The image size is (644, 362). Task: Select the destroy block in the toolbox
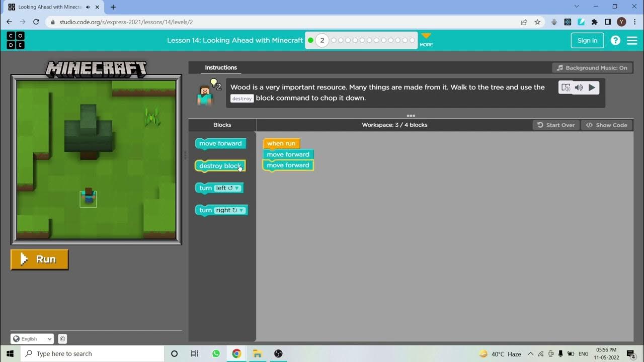tap(220, 166)
